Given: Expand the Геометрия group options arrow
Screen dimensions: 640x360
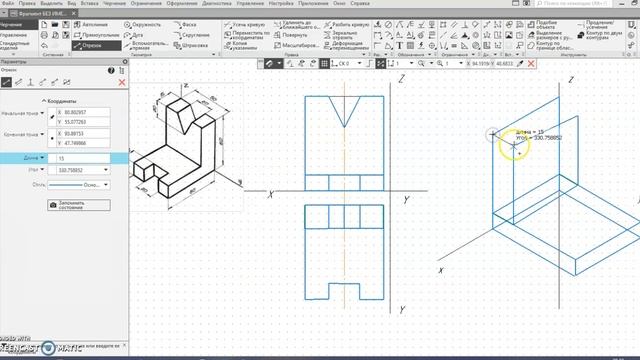Looking at the screenshot, I should pyautogui.click(x=213, y=54).
